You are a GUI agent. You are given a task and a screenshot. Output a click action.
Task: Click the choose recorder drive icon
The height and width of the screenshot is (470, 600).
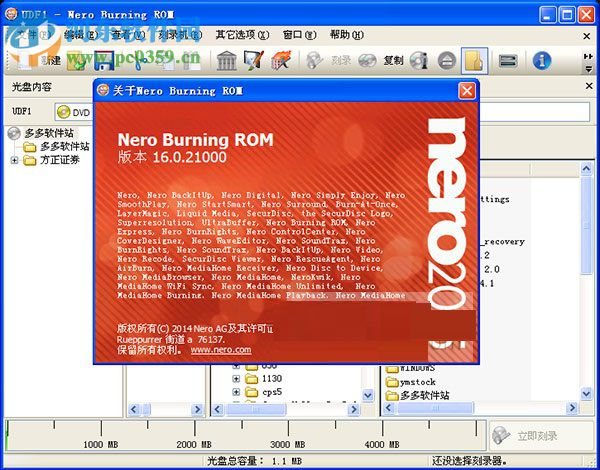point(508,60)
